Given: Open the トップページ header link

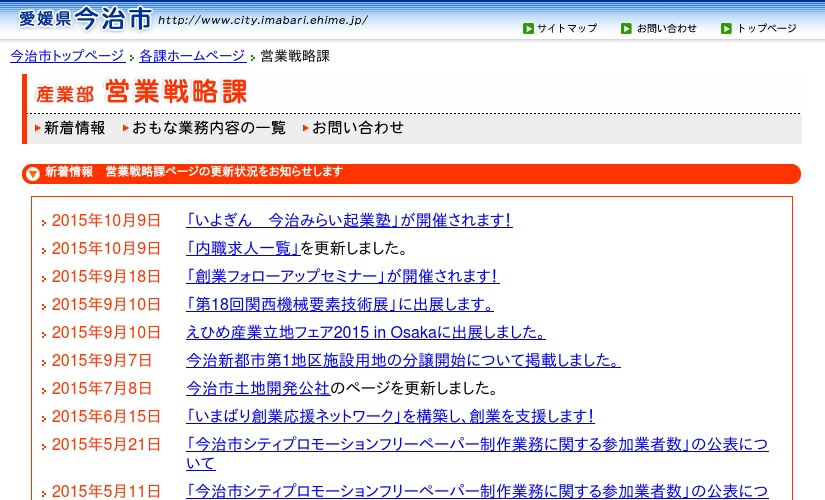Looking at the screenshot, I should 766,28.
